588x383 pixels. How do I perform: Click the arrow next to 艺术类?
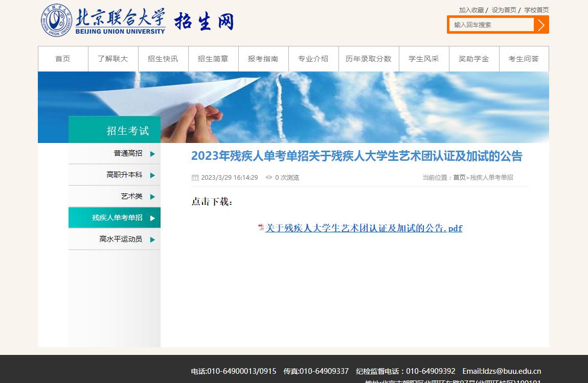click(152, 197)
